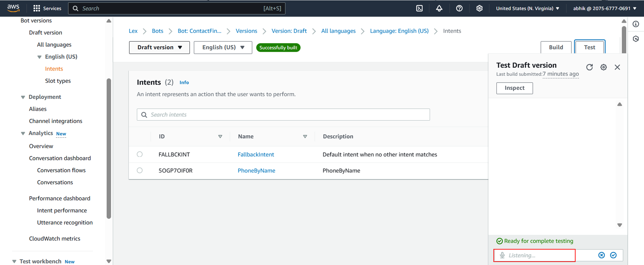Click the sidebar vertical scrollbar
The height and width of the screenshot is (265, 644).
pyautogui.click(x=108, y=149)
